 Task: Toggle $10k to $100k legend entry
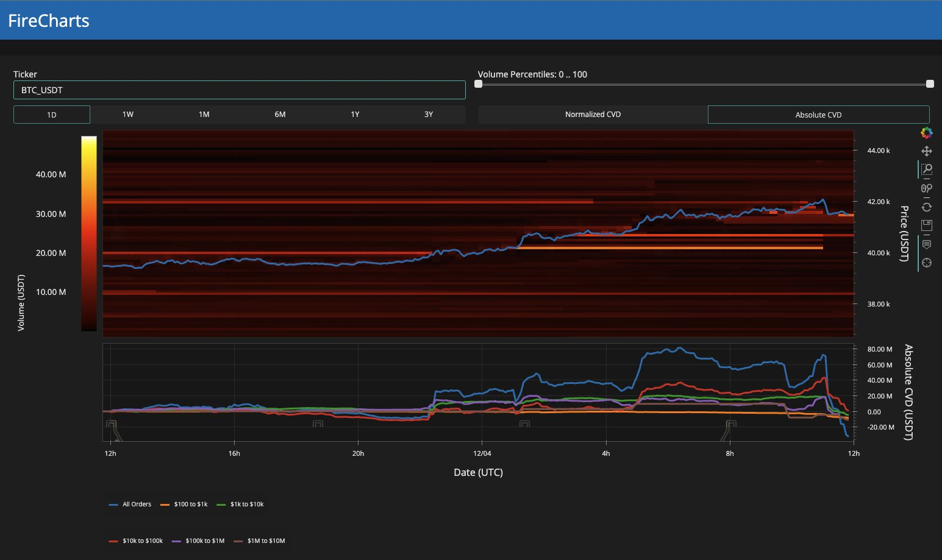pyautogui.click(x=136, y=541)
